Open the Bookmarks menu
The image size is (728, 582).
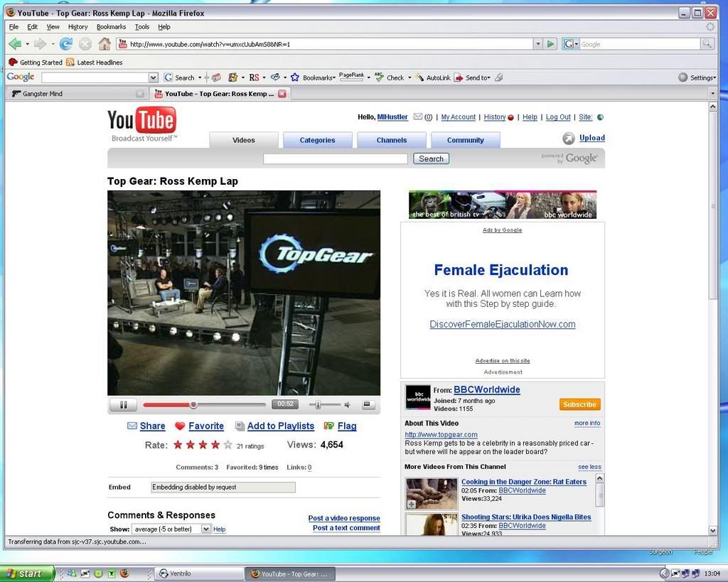(111, 27)
